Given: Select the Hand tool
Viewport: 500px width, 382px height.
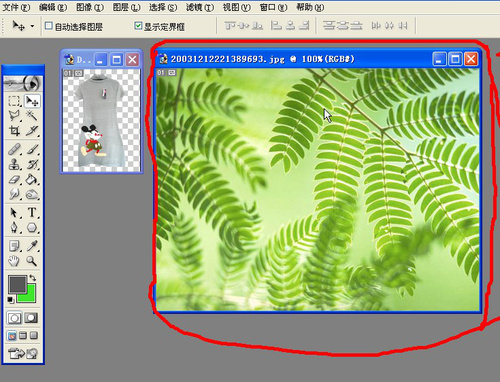Looking at the screenshot, I should click(14, 261).
